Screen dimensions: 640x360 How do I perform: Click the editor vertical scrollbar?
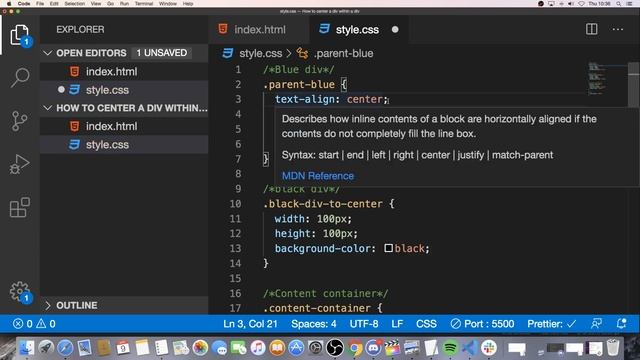pyautogui.click(x=633, y=84)
